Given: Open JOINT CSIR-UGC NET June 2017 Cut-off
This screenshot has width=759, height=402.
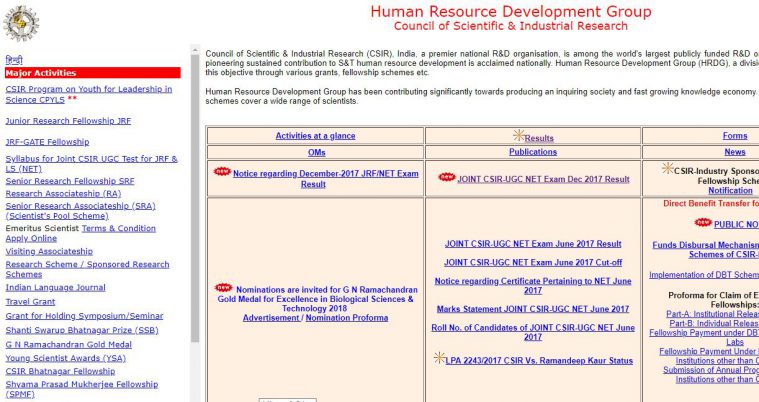Looking at the screenshot, I should pos(533,262).
